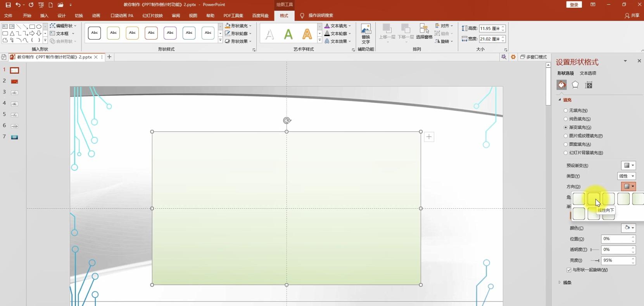Click the Login (登录) button
644x306 pixels.
coord(574,5)
